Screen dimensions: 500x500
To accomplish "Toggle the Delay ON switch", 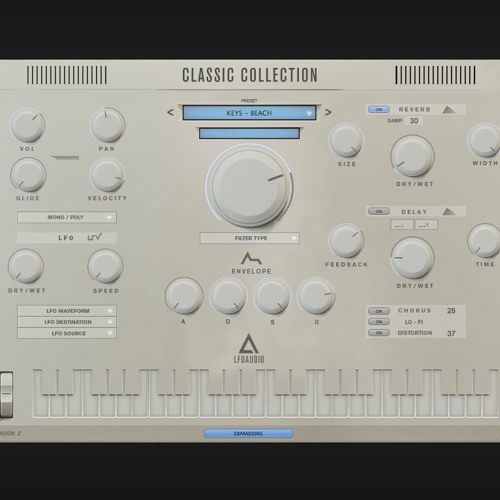I will 379,211.
